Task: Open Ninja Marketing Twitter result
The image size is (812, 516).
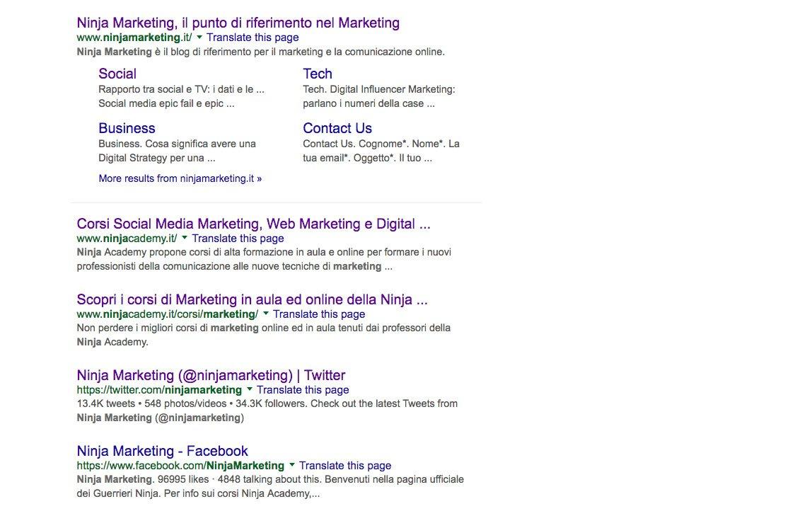Action: (x=211, y=375)
